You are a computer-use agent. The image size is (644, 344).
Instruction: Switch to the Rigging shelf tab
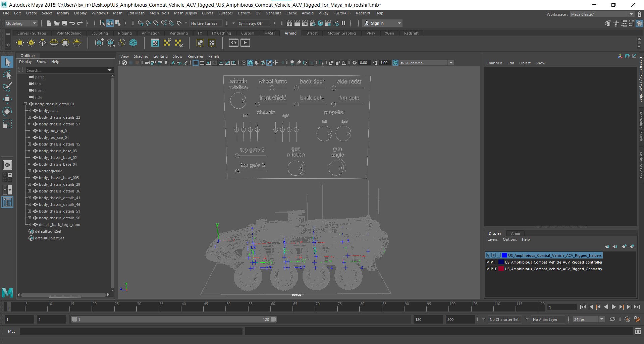(125, 33)
